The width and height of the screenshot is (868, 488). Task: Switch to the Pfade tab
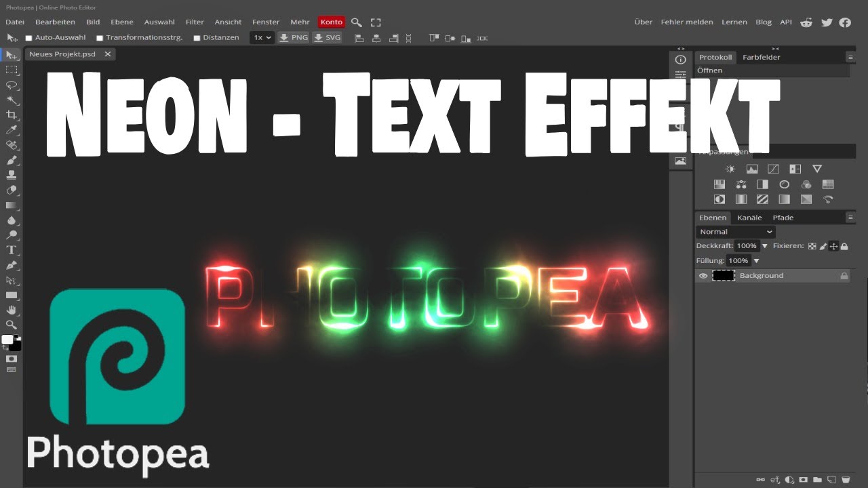(x=783, y=218)
